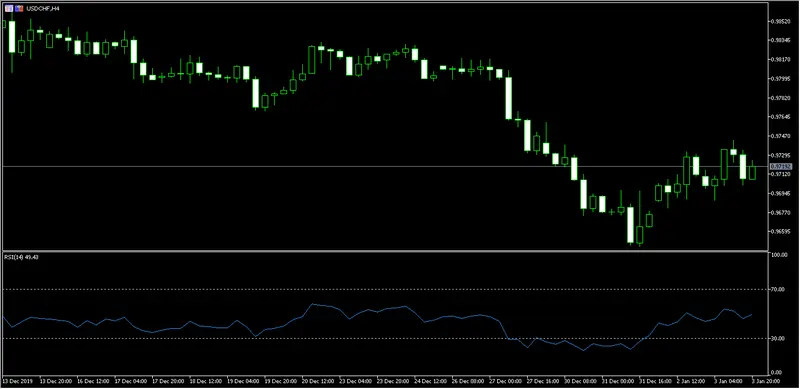Click the 0.96595 price axis label
This screenshot has width=800, height=389.
tap(782, 231)
